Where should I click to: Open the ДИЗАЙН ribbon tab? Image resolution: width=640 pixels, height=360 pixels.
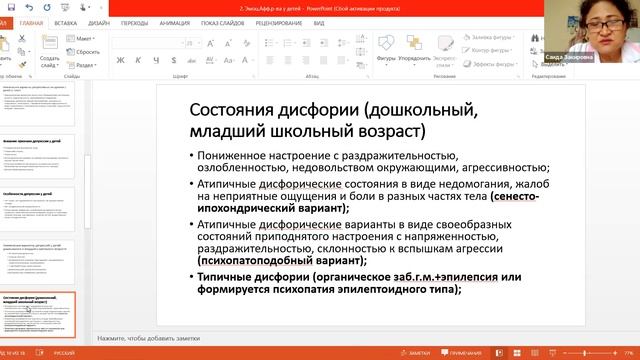[x=99, y=23]
